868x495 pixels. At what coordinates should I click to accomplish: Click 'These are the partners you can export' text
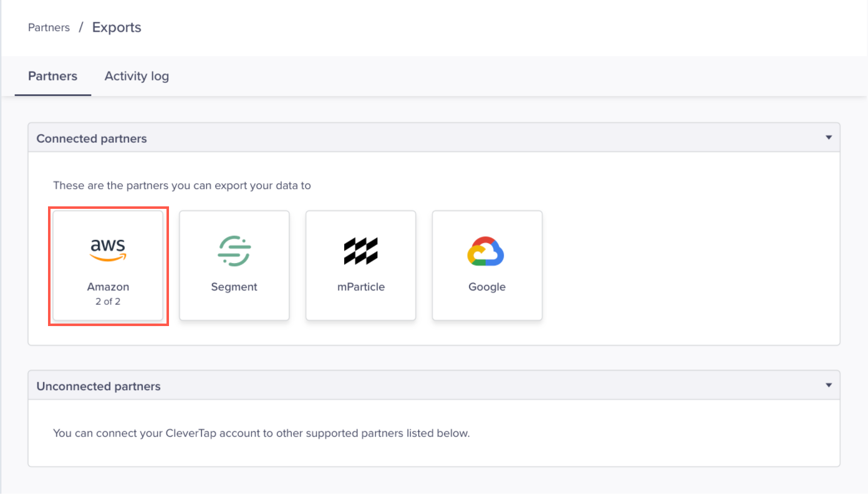182,185
